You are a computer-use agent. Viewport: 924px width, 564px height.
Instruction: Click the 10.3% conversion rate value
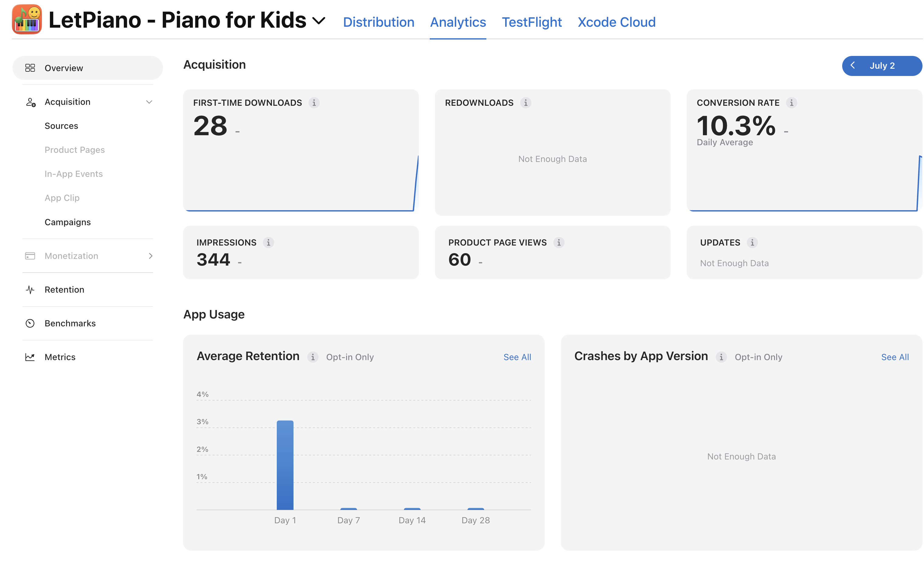[x=736, y=126]
